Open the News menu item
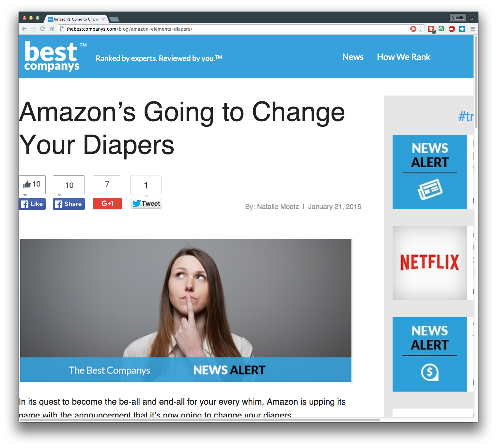 pyautogui.click(x=353, y=57)
